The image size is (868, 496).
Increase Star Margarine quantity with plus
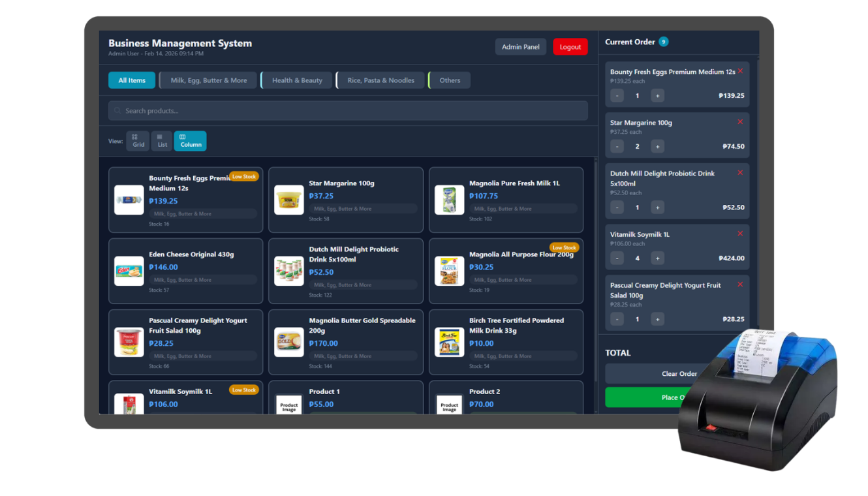click(657, 146)
